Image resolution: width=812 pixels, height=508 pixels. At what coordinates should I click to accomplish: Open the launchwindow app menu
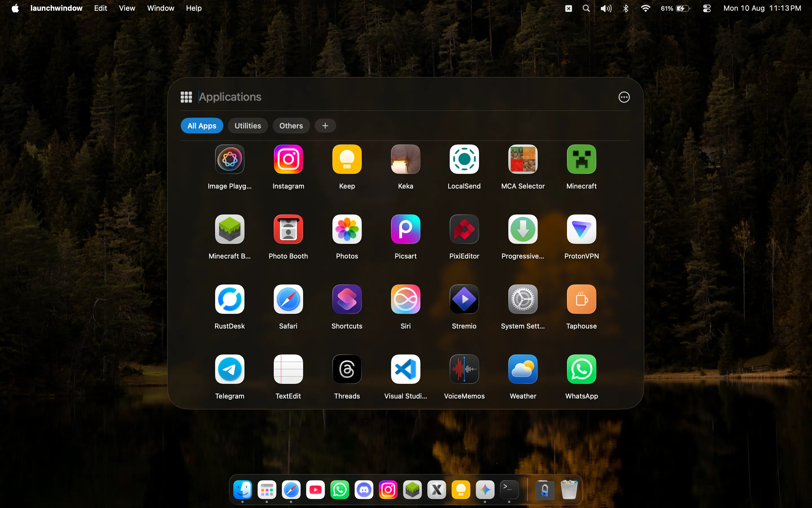(x=56, y=8)
